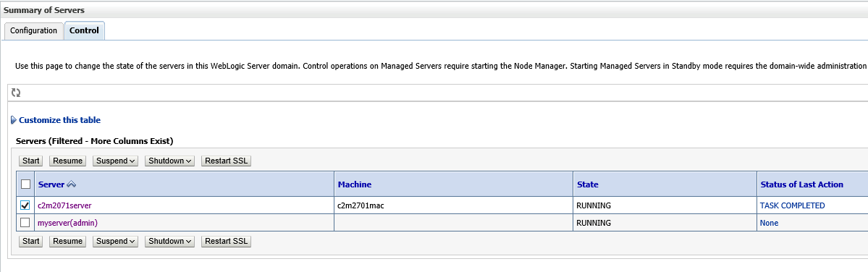The height and width of the screenshot is (272, 868).
Task: Open the bottom Suspend dropdown
Action: click(x=115, y=241)
